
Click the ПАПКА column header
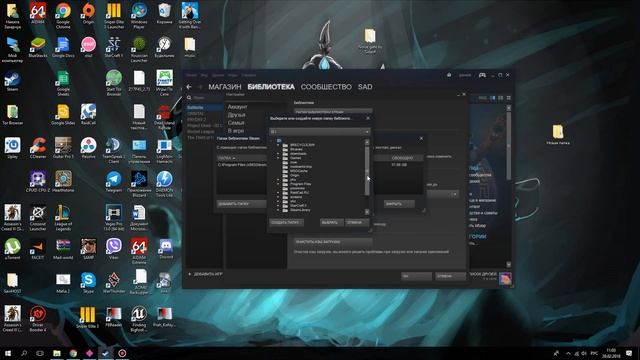click(241, 158)
